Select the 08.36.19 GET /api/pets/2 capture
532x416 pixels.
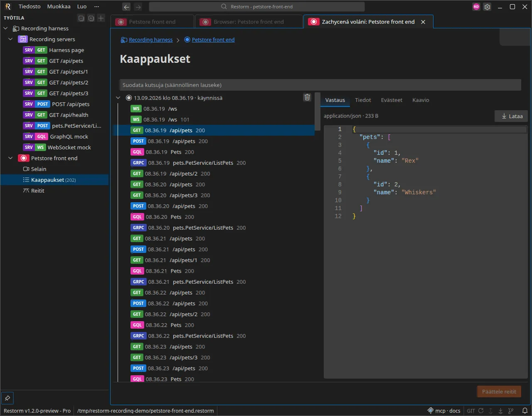pyautogui.click(x=214, y=173)
